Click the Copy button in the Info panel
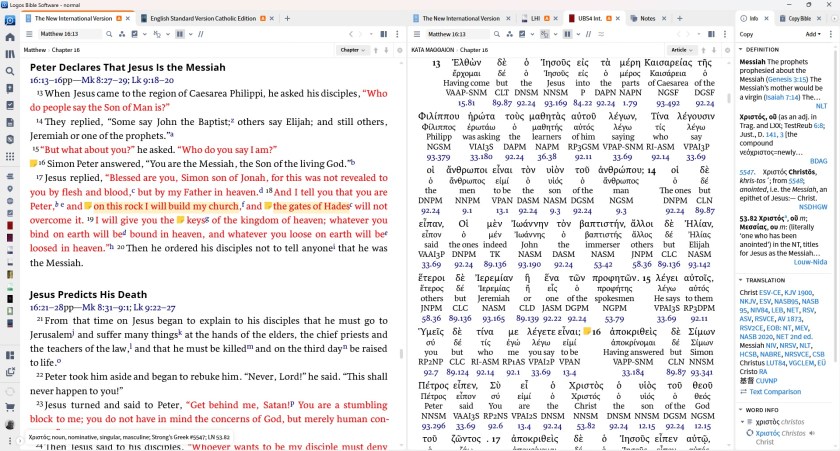 click(x=747, y=34)
